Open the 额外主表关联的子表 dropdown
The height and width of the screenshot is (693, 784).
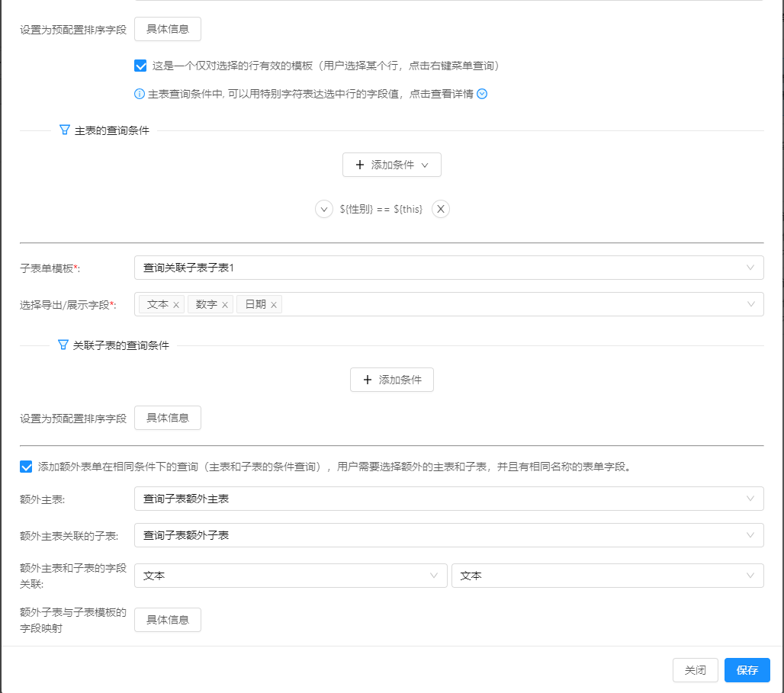(449, 535)
